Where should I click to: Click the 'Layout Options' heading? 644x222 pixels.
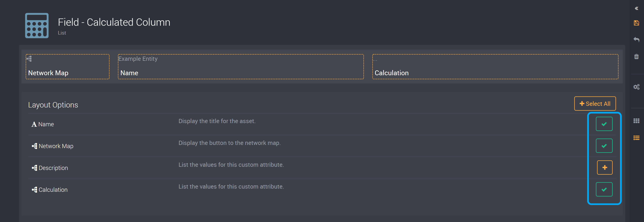[x=53, y=105]
